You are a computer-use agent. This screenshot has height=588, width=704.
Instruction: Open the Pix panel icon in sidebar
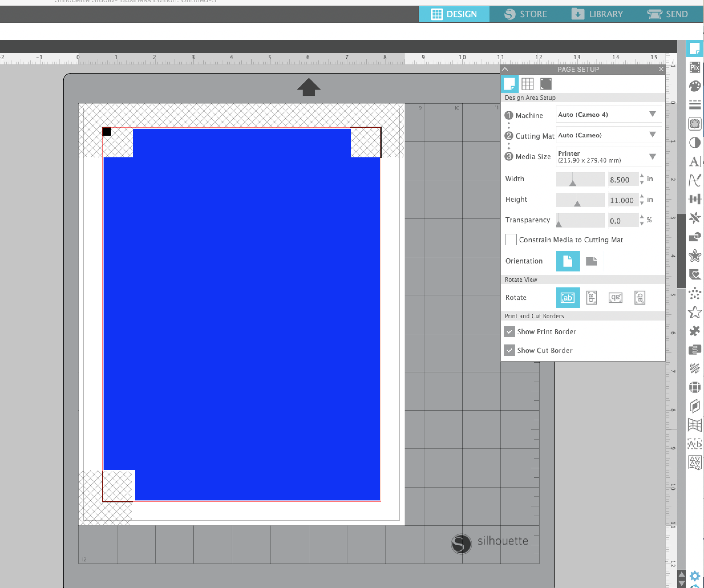pyautogui.click(x=695, y=67)
